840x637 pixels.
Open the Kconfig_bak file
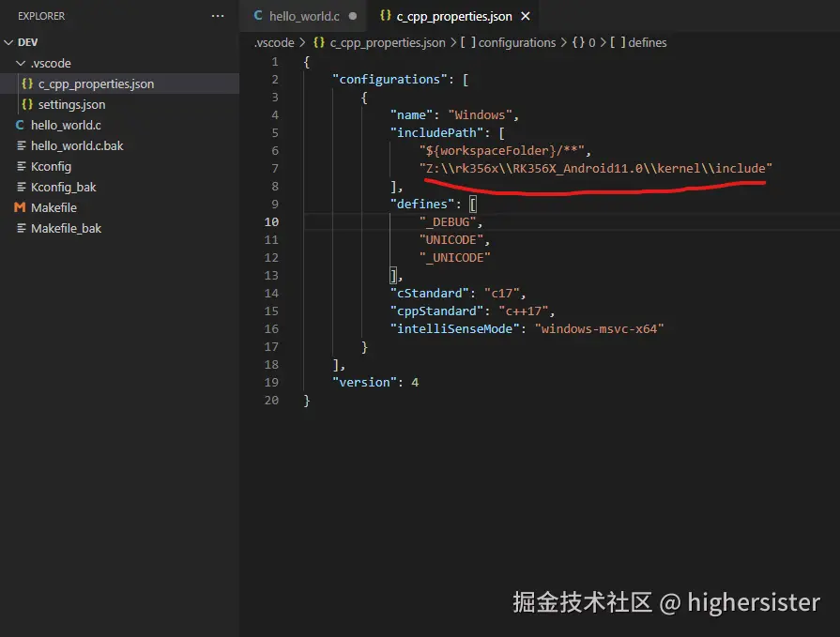(x=63, y=188)
